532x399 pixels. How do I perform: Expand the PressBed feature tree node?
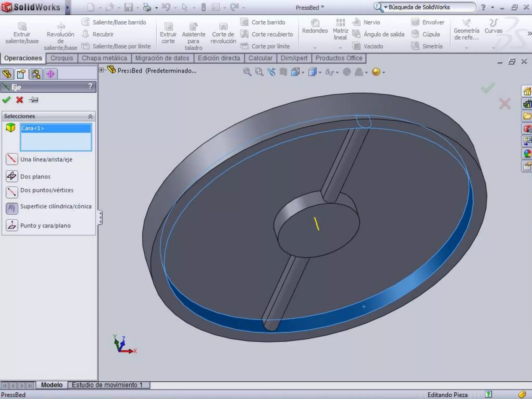point(102,70)
